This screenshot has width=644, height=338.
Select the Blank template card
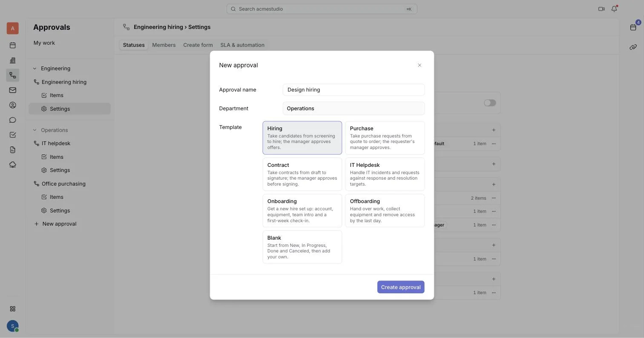pos(302,247)
